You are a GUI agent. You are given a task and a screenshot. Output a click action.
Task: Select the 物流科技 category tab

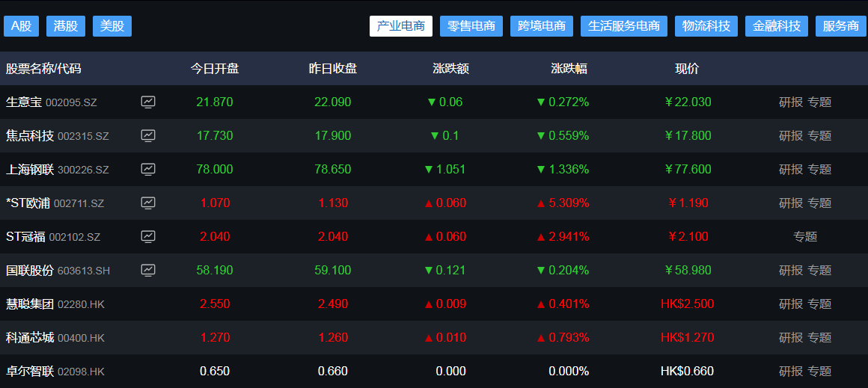[x=706, y=26]
